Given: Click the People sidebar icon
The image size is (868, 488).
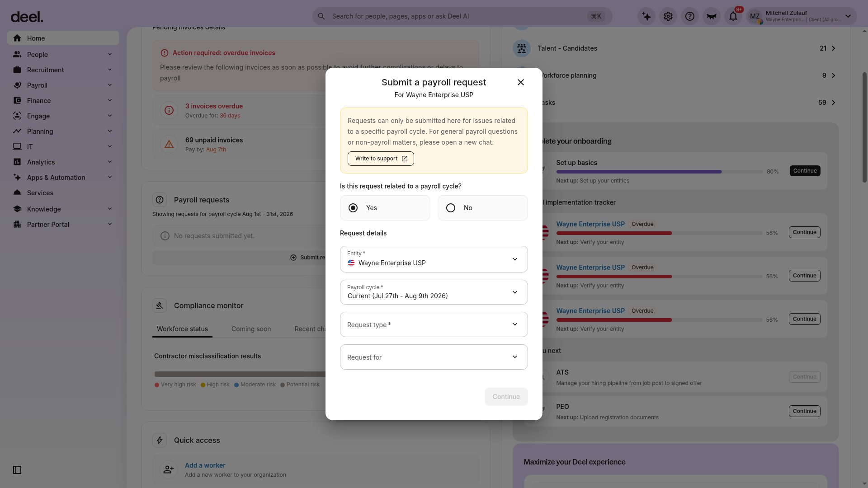Looking at the screenshot, I should point(17,54).
